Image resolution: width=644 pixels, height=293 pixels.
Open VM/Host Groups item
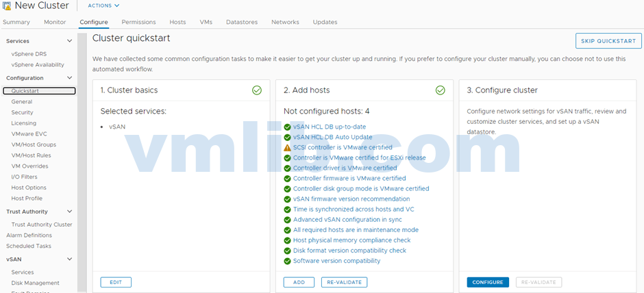(34, 144)
